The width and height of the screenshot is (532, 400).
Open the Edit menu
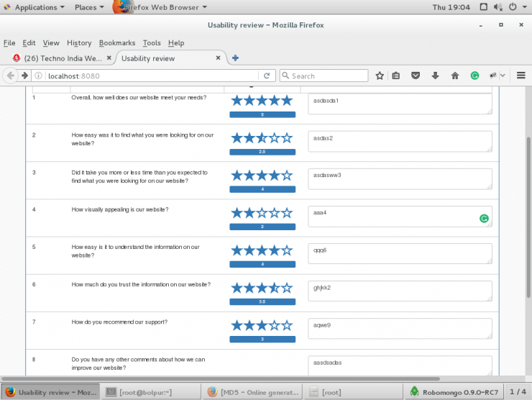point(29,42)
